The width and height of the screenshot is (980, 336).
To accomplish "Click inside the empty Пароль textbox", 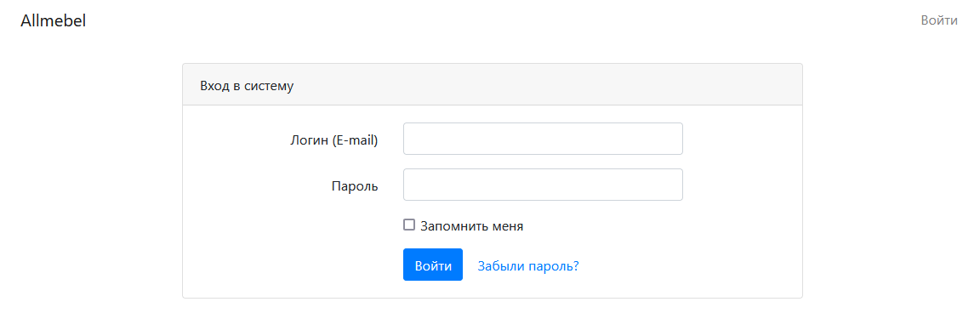I will coord(543,185).
